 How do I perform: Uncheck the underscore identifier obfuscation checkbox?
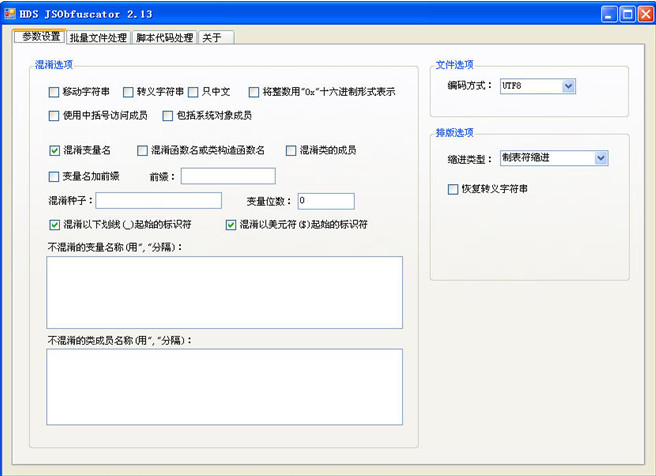[x=55, y=225]
